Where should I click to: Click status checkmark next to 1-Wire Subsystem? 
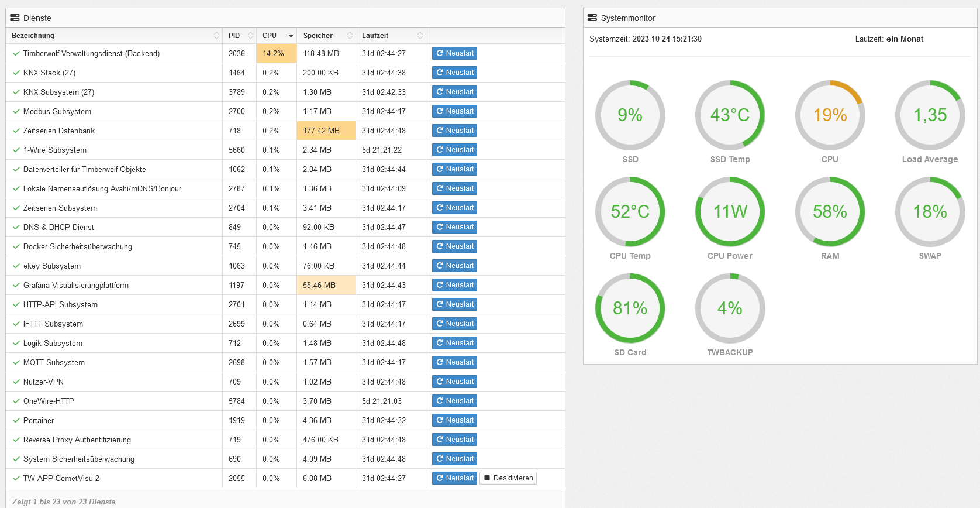[x=16, y=150]
